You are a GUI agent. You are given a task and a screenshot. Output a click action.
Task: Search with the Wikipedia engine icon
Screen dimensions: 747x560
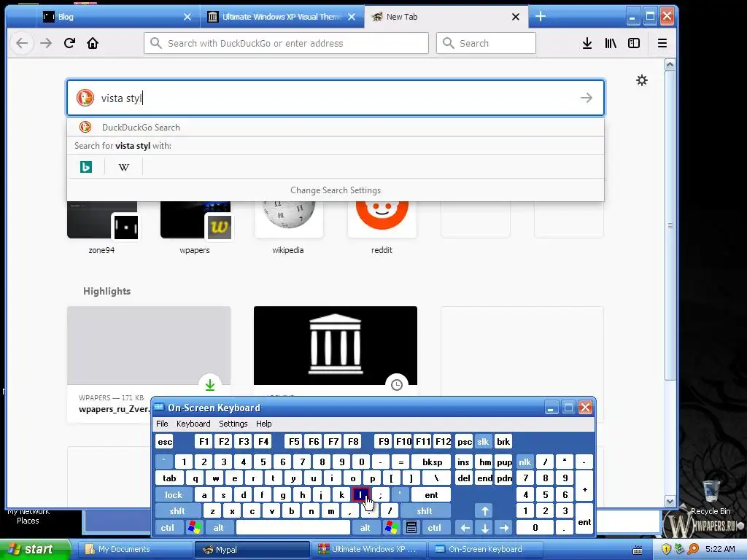coord(123,167)
